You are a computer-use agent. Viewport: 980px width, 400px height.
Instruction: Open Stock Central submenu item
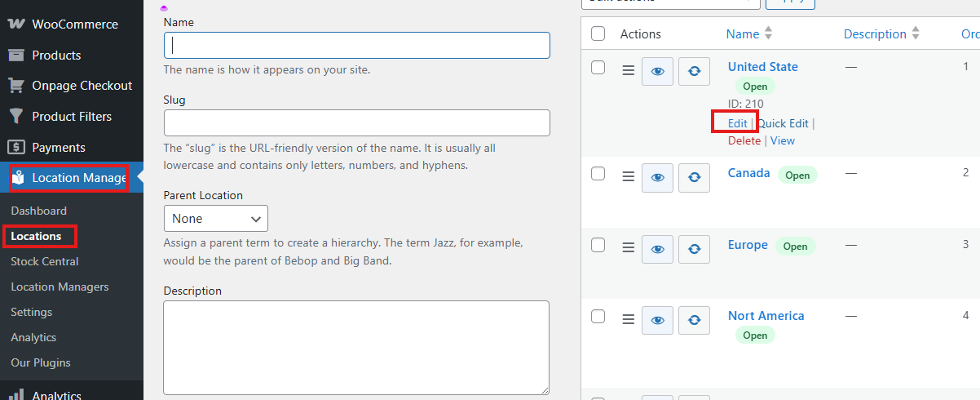tap(45, 261)
